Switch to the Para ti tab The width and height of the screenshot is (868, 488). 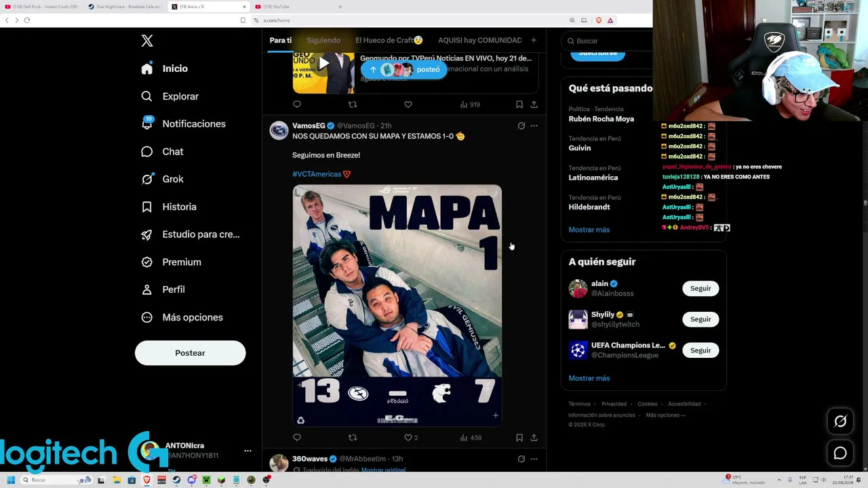coord(280,41)
